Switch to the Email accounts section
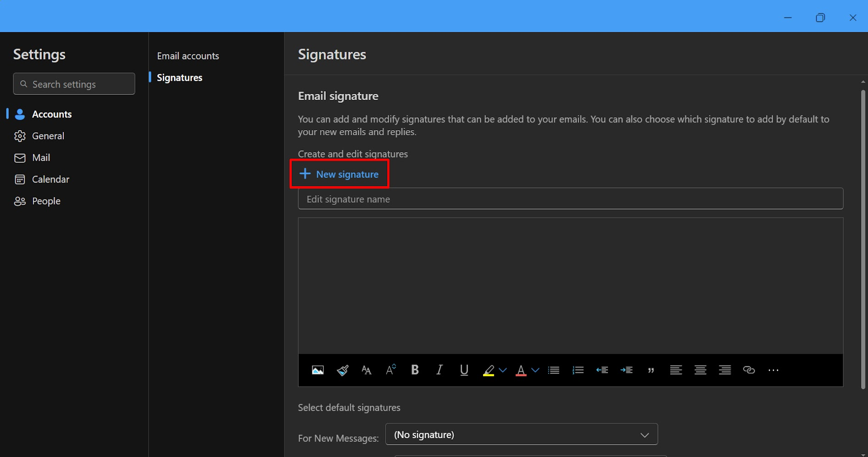Image resolution: width=868 pixels, height=457 pixels. (x=188, y=56)
